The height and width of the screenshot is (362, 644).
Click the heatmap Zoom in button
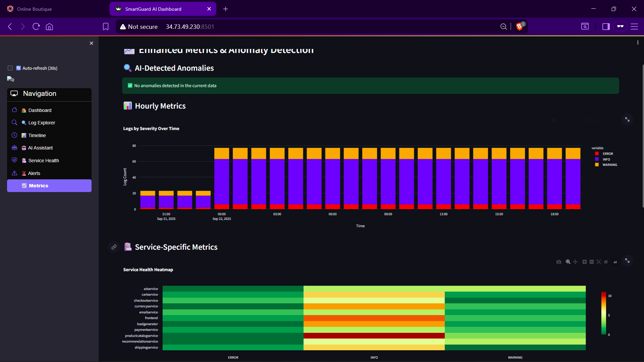[585, 262]
